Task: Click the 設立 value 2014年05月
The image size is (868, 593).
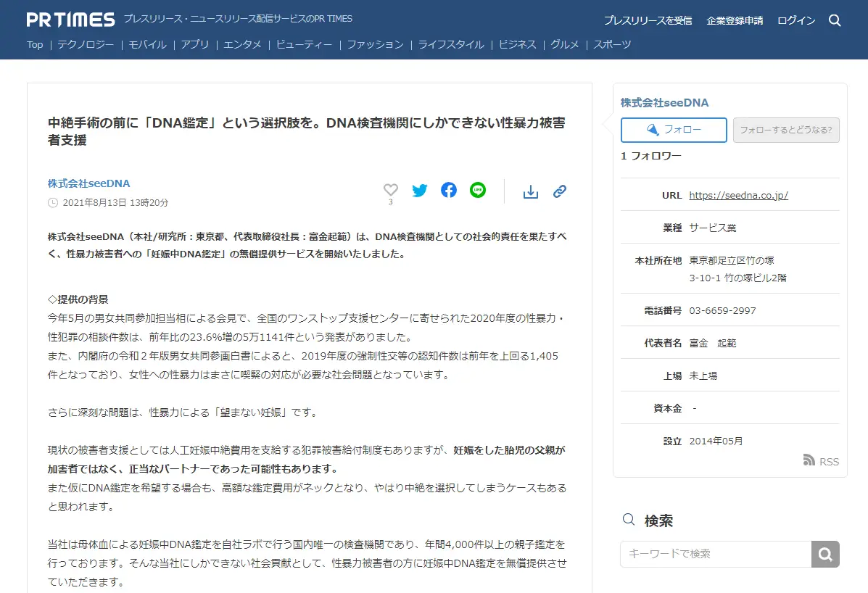Action: coord(716,441)
